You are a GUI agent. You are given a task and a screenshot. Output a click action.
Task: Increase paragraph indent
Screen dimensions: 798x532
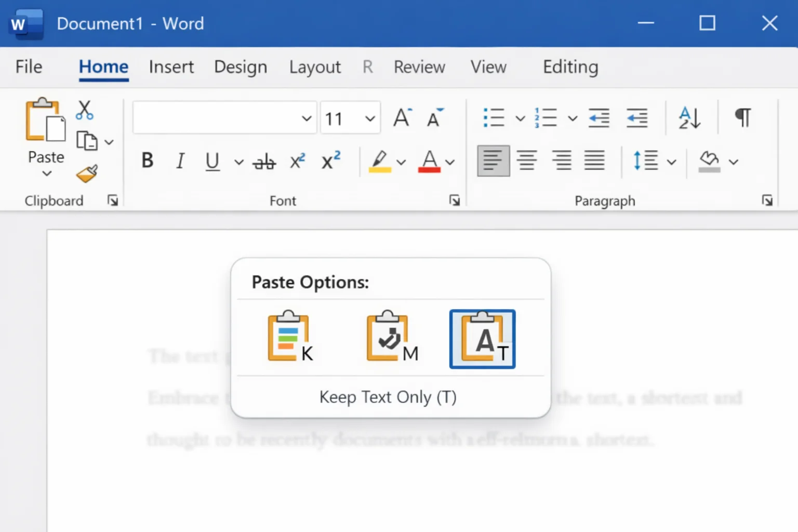click(637, 118)
